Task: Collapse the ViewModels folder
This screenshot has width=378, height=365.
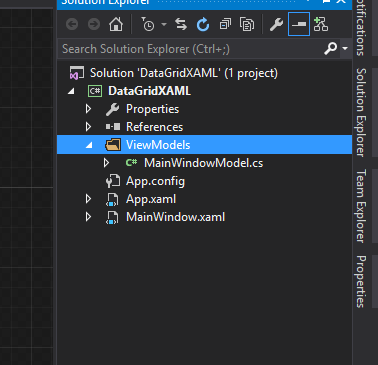Action: point(89,145)
